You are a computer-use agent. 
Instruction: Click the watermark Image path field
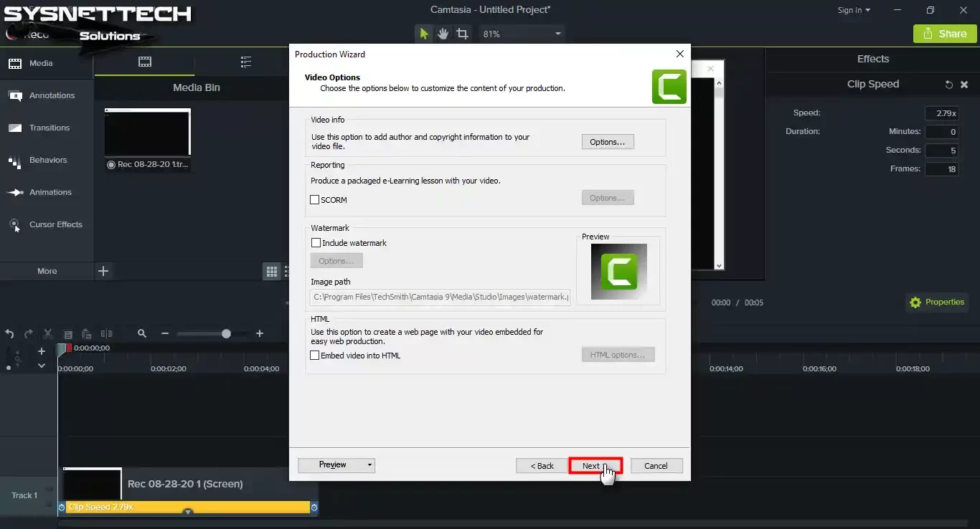click(440, 297)
